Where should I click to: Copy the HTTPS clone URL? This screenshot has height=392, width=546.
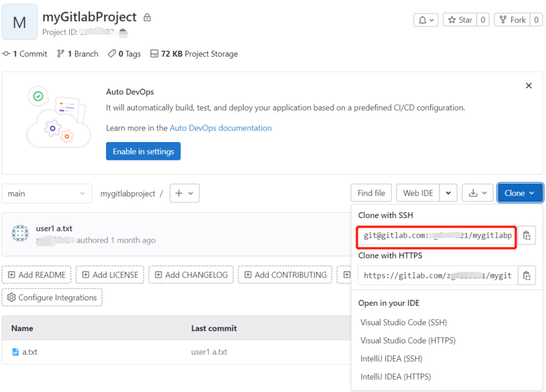(527, 276)
